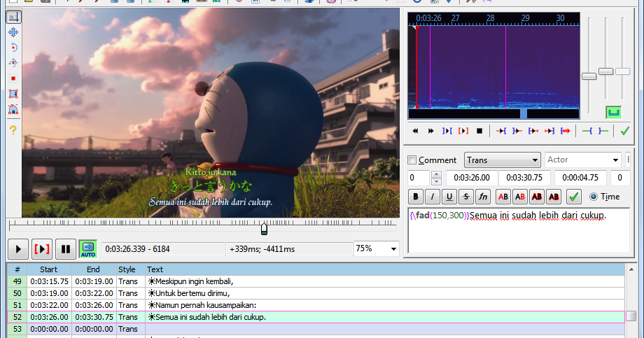Click the audio volume slider
The height and width of the screenshot is (338, 644).
pyautogui.click(x=622, y=71)
